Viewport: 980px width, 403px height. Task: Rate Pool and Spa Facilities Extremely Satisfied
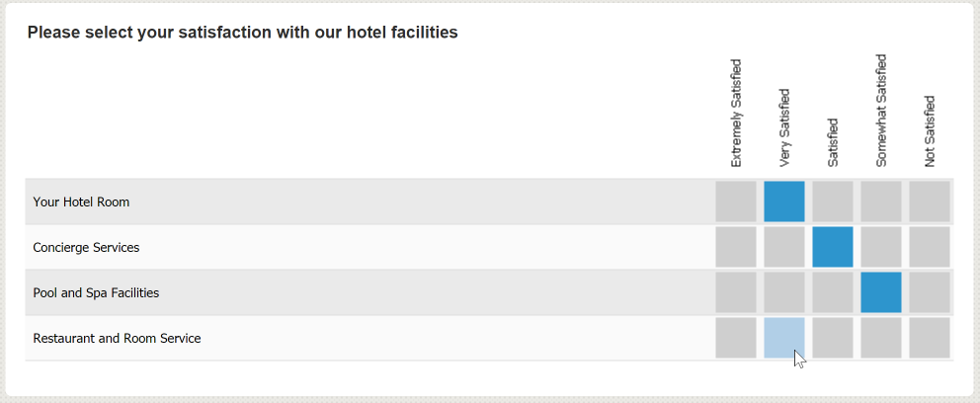click(x=736, y=292)
